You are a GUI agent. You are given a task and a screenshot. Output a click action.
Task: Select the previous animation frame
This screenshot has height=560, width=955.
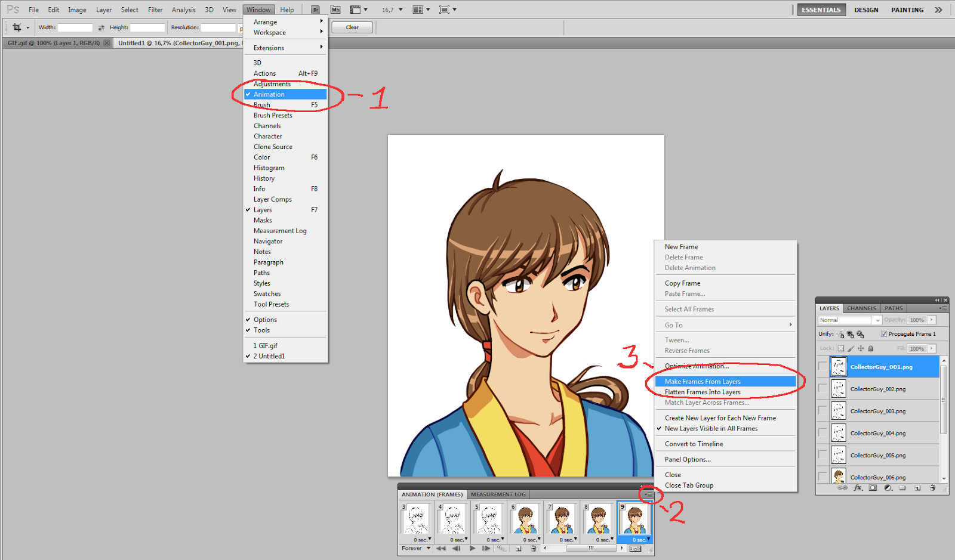click(x=457, y=548)
